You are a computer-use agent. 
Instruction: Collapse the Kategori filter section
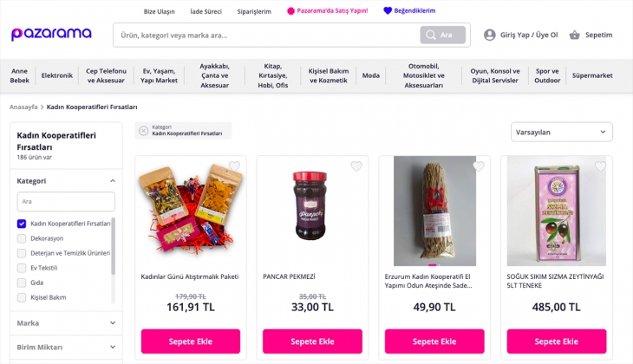[113, 181]
